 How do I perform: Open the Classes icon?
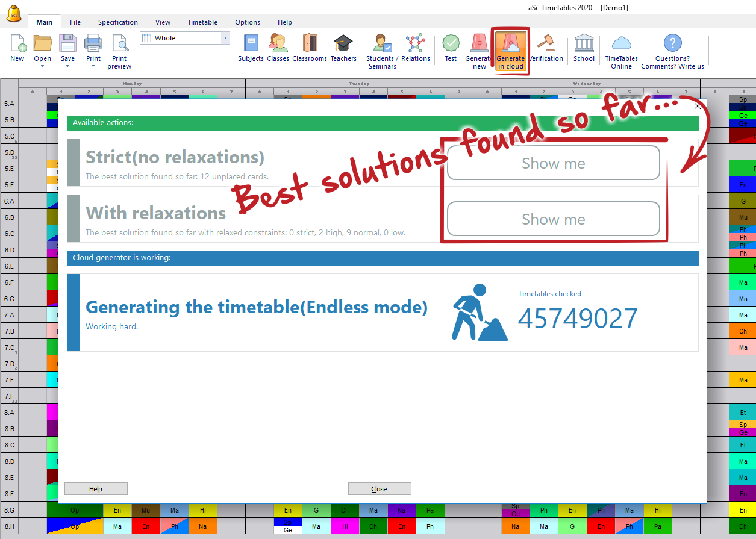point(278,44)
